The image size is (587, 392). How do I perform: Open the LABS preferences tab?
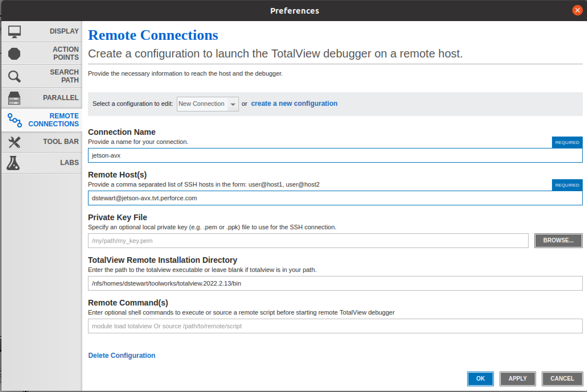coord(42,163)
